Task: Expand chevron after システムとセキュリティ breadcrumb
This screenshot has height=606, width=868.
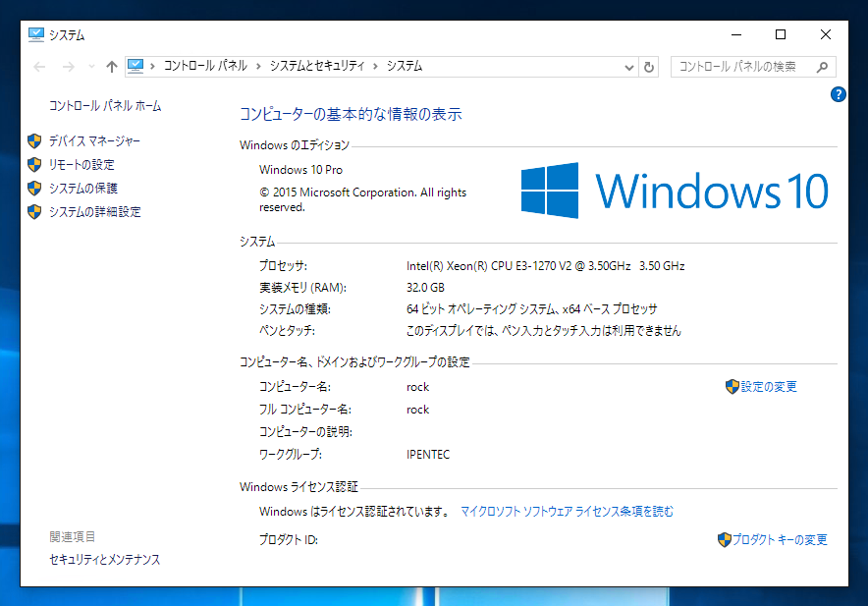Action: point(375,67)
